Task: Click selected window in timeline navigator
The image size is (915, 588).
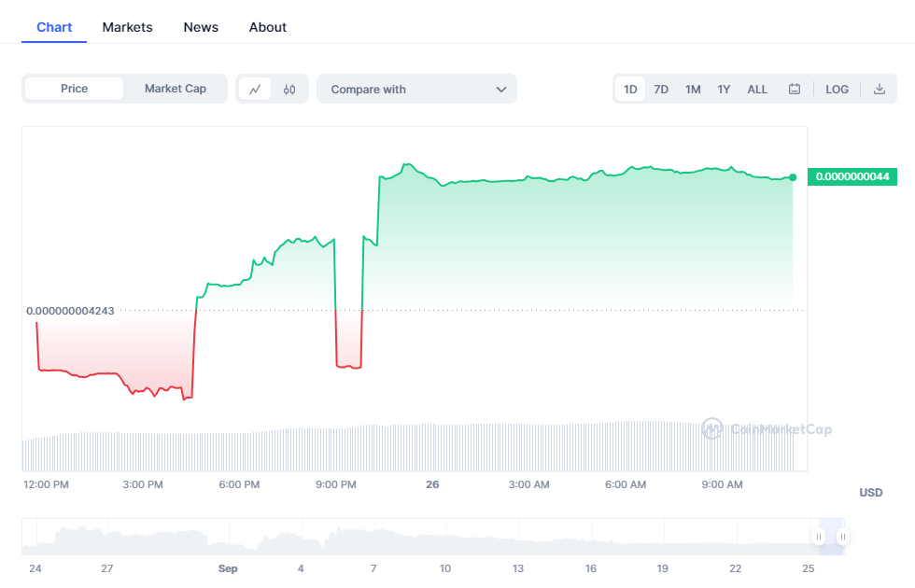Action: pos(831,537)
